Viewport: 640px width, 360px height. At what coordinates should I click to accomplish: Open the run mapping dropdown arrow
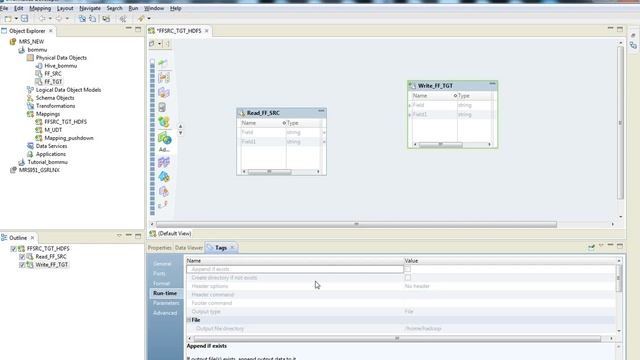149,19
